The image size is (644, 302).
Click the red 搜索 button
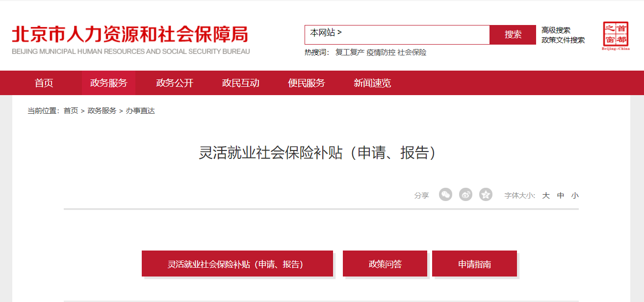513,35
